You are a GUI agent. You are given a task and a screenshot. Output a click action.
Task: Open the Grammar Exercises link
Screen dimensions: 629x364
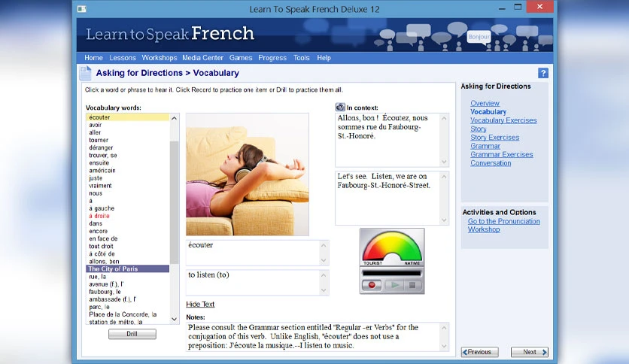point(501,154)
